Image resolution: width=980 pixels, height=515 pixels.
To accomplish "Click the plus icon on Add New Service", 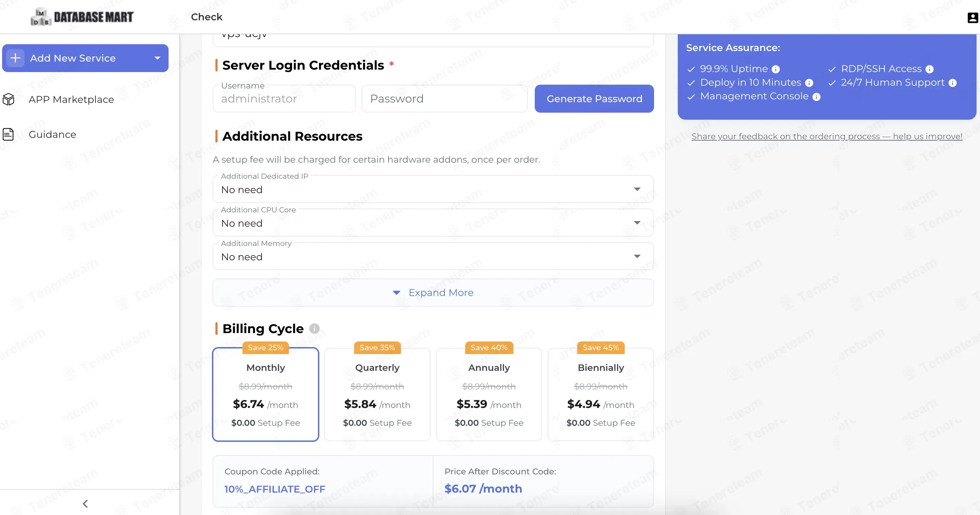I will click(15, 58).
